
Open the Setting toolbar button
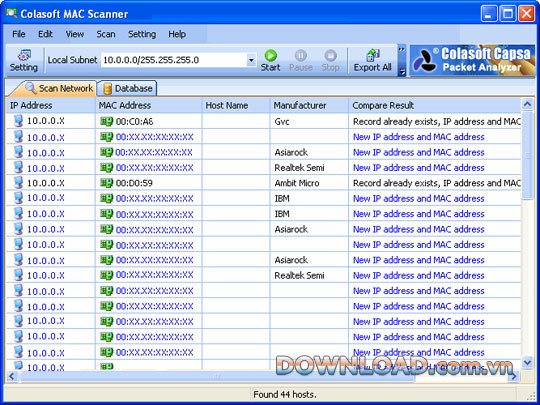(23, 60)
